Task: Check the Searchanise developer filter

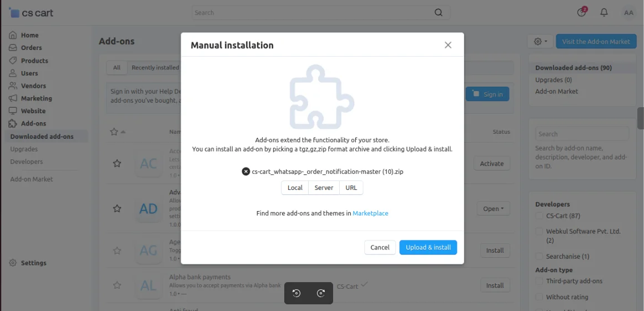Action: click(x=539, y=257)
